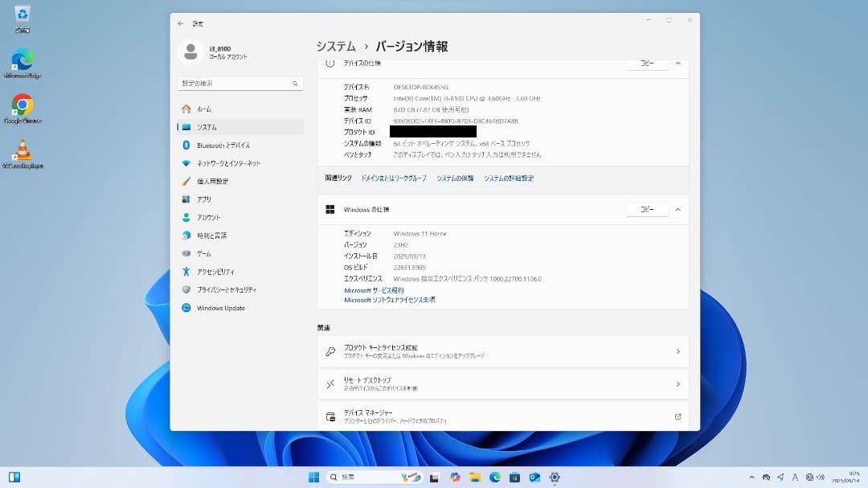Viewport: 868px width, 488px height.
Task: Launch Microsoft Edge from the taskbar
Action: [x=497, y=477]
